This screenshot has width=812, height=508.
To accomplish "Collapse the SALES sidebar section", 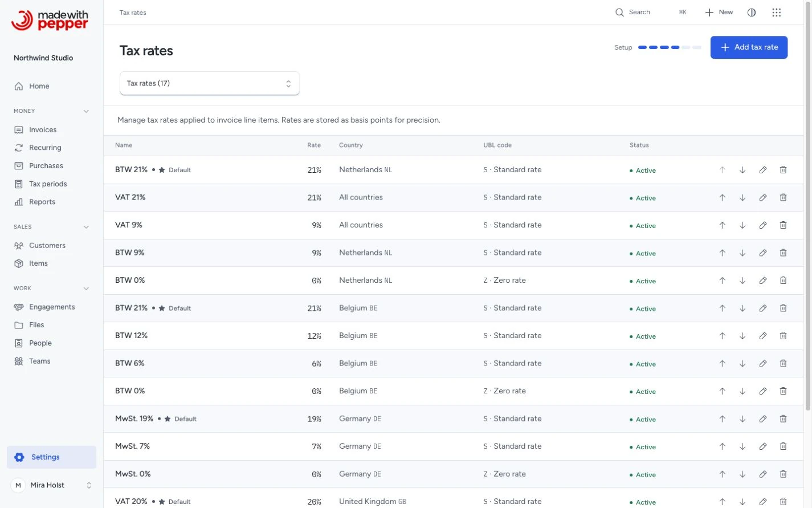I will [x=86, y=227].
